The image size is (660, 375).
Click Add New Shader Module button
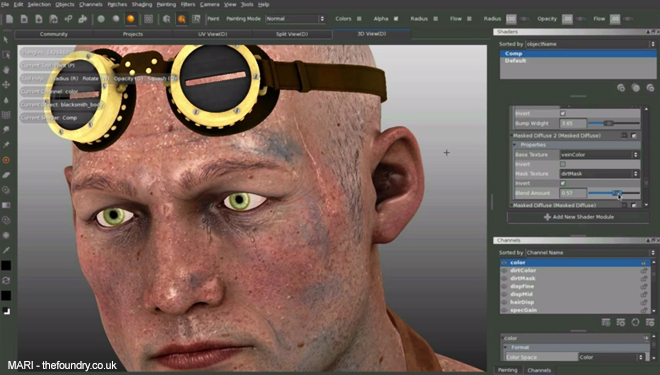[x=579, y=217]
